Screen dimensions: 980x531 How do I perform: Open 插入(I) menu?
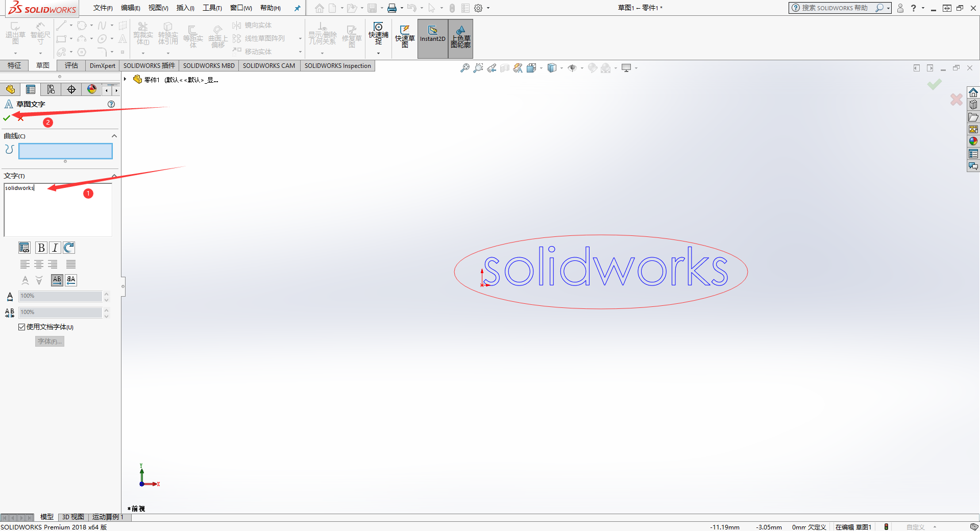tap(185, 8)
